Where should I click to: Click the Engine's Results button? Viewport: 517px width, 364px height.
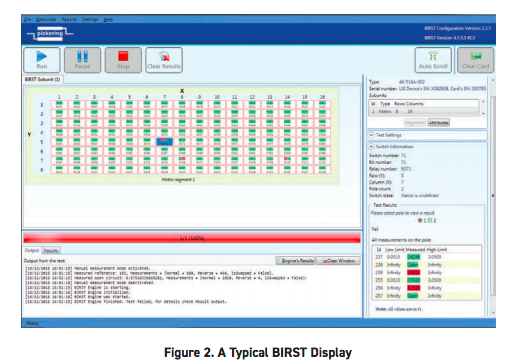point(296,261)
